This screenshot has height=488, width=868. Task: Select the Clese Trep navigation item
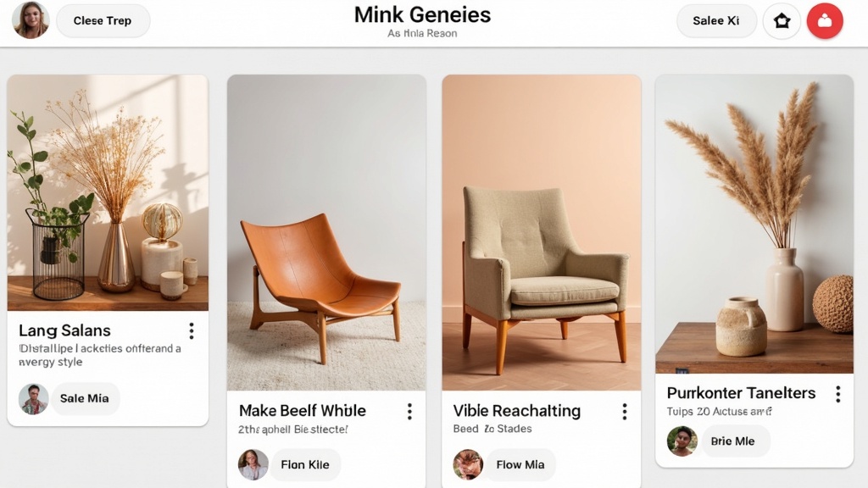[103, 20]
